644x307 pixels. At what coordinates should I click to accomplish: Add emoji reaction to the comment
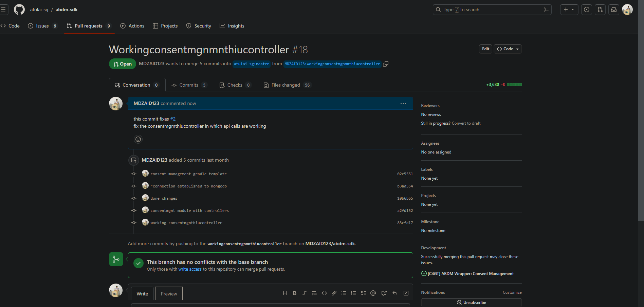pyautogui.click(x=138, y=139)
